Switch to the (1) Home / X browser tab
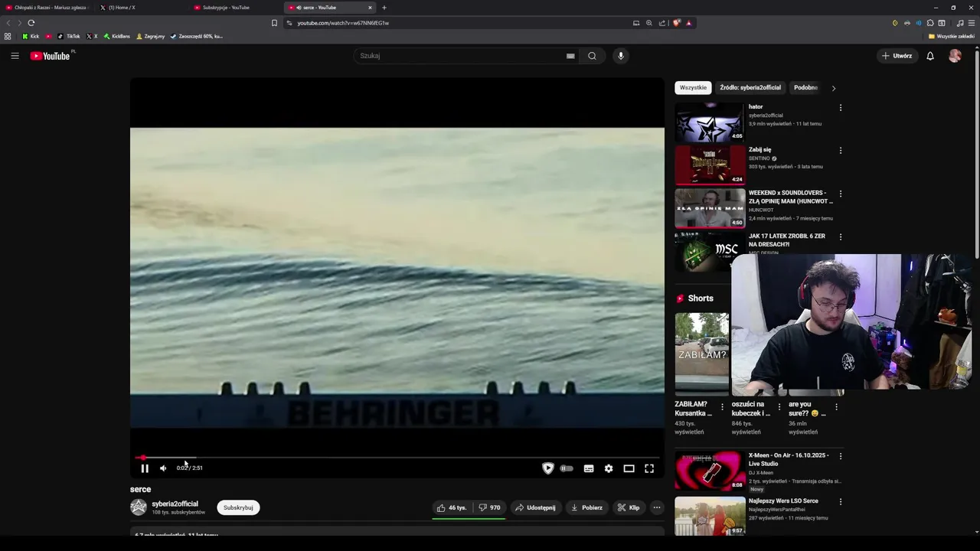Screen dimensions: 980x551 (142, 8)
